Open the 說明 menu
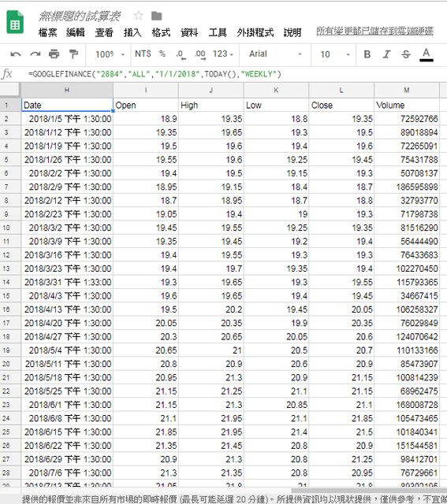The height and width of the screenshot is (504, 447). point(292,32)
